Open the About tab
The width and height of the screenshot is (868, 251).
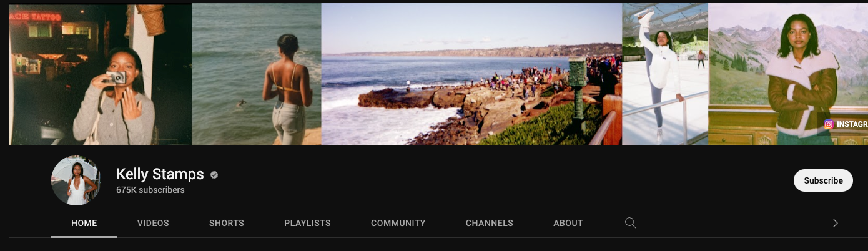(568, 223)
